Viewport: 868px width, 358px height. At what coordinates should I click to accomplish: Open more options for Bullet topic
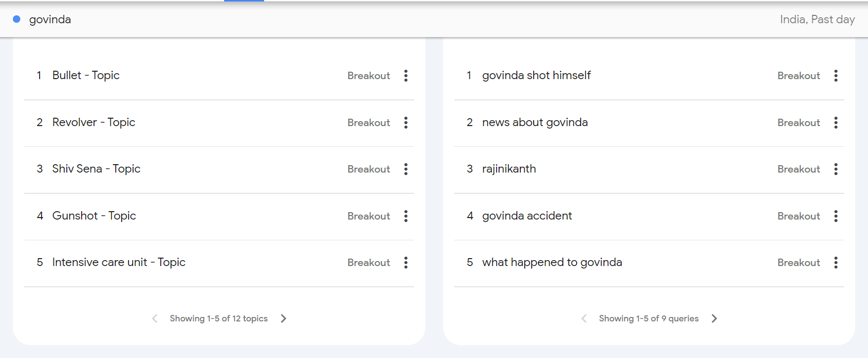(406, 76)
